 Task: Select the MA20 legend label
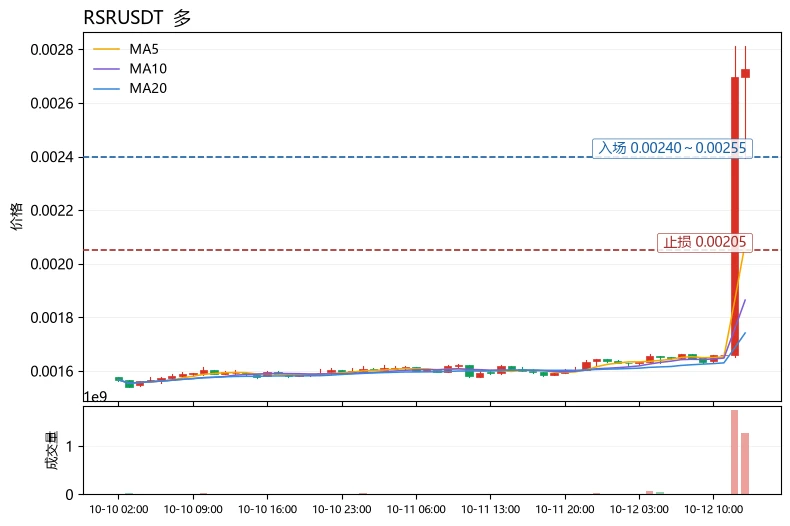point(148,89)
